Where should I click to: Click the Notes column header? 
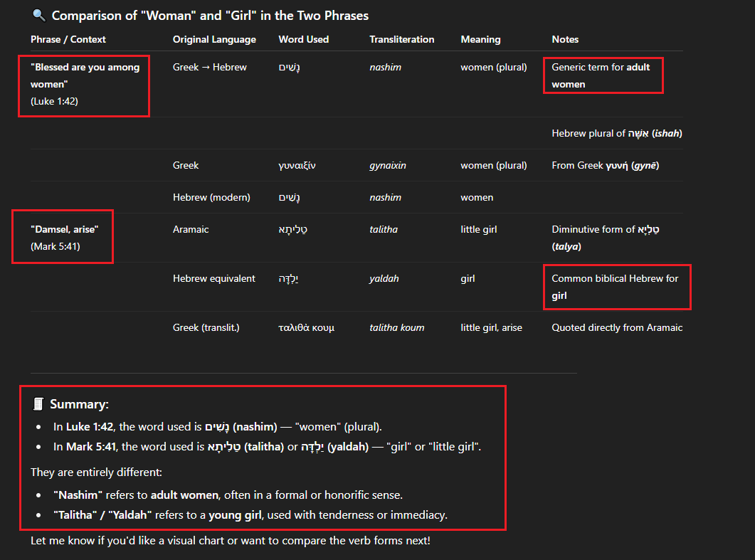tap(565, 39)
